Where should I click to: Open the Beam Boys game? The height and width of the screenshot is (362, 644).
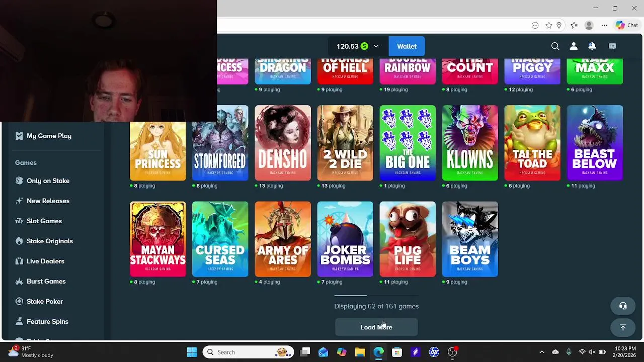point(470,239)
